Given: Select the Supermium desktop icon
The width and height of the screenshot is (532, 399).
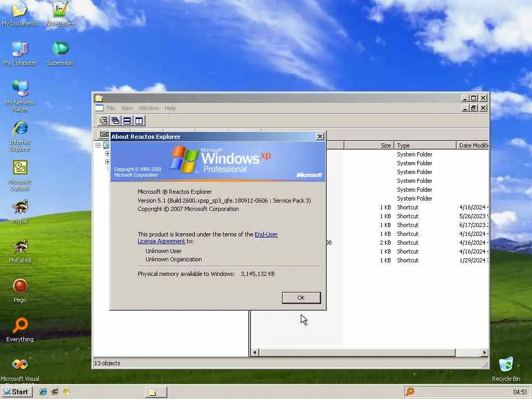Looking at the screenshot, I should [x=60, y=54].
